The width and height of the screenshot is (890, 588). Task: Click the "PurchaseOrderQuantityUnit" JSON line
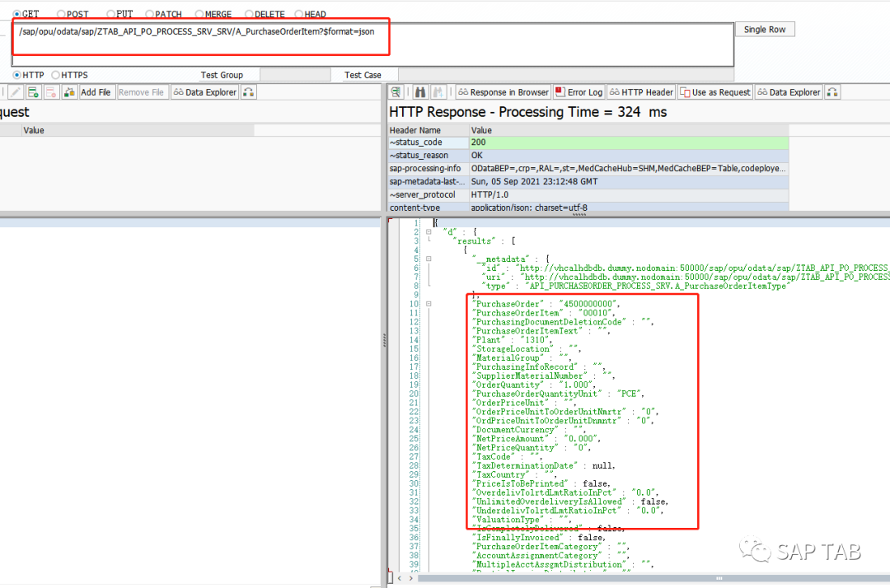pos(559,394)
